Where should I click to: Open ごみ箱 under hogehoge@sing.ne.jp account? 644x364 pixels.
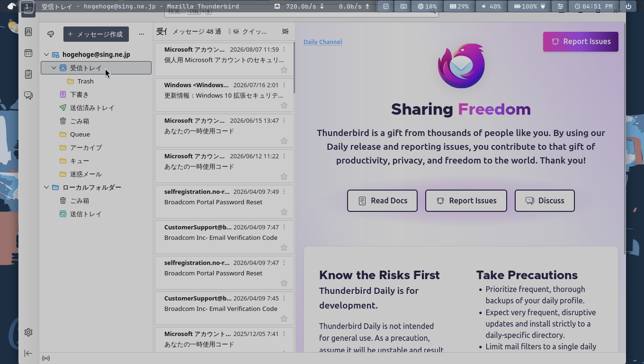click(96, 121)
